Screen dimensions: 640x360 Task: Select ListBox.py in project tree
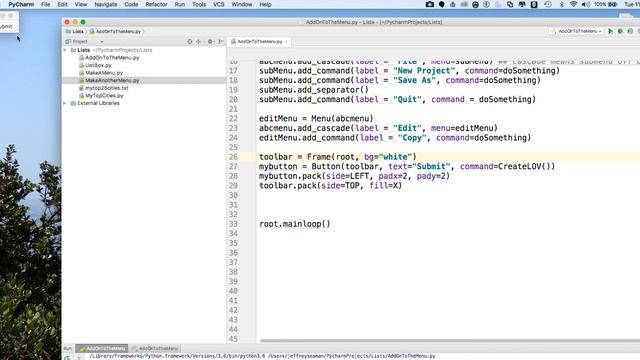click(x=98, y=65)
